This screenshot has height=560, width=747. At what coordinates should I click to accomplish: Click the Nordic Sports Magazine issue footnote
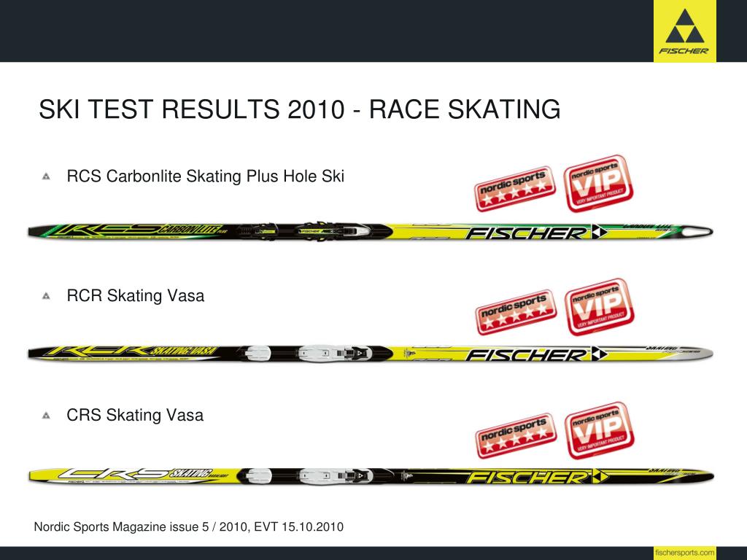pos(189,527)
